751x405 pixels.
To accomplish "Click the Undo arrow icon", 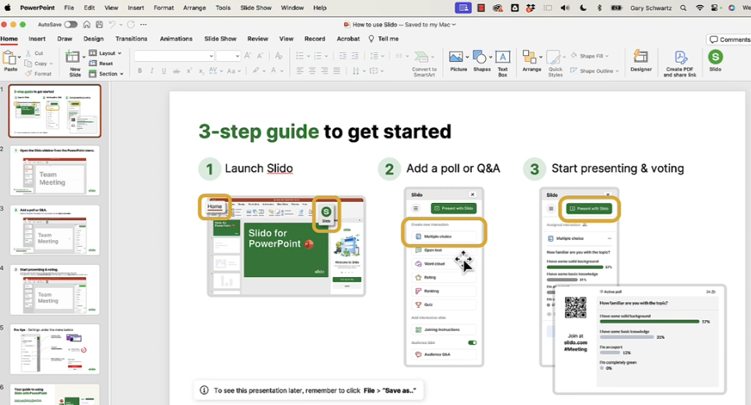I will point(112,24).
